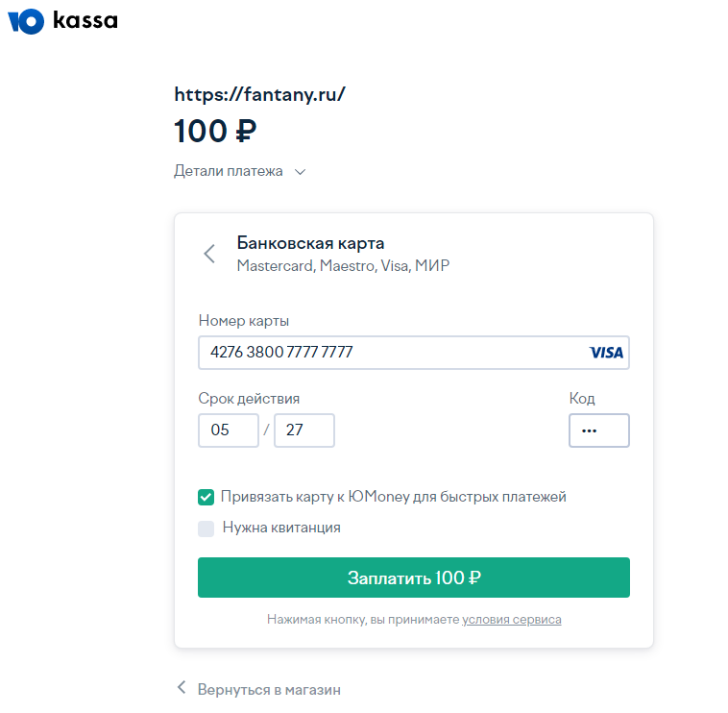Screen dimensions: 728x713
Task: Click the Код security code field
Action: tap(598, 430)
